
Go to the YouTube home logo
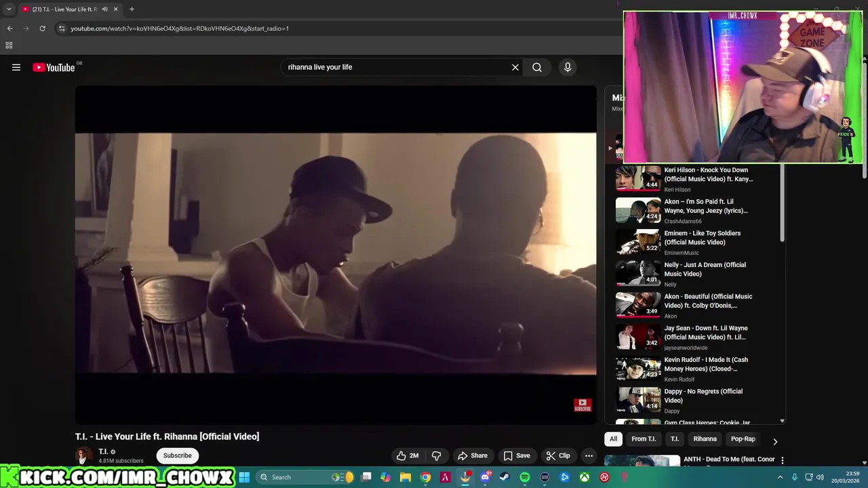click(54, 67)
